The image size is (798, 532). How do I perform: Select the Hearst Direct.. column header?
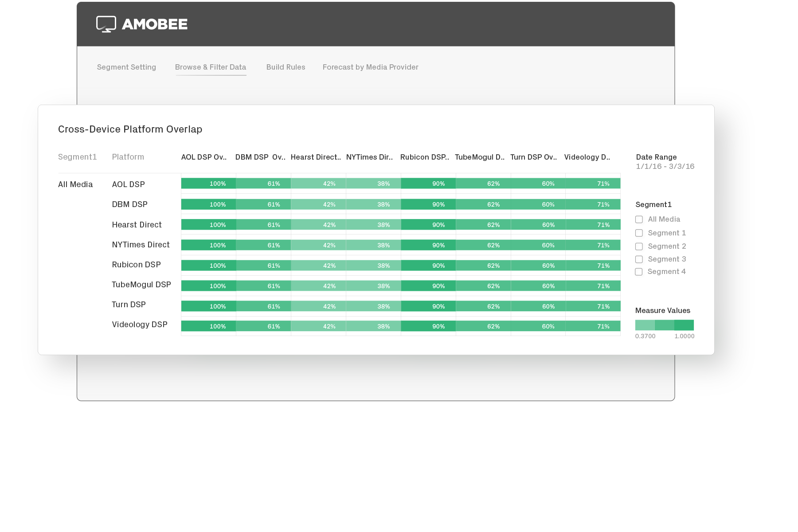tap(316, 157)
